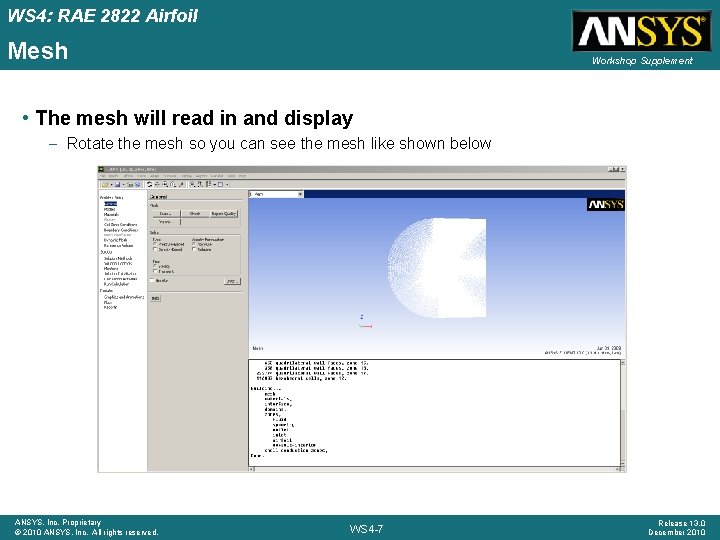Open the File menu
This screenshot has width=720, height=540.
[102, 176]
